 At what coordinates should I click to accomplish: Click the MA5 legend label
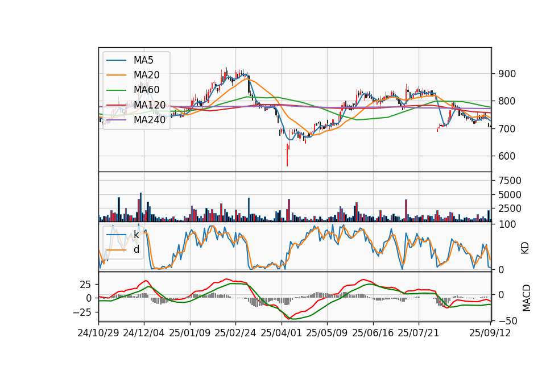143,60
